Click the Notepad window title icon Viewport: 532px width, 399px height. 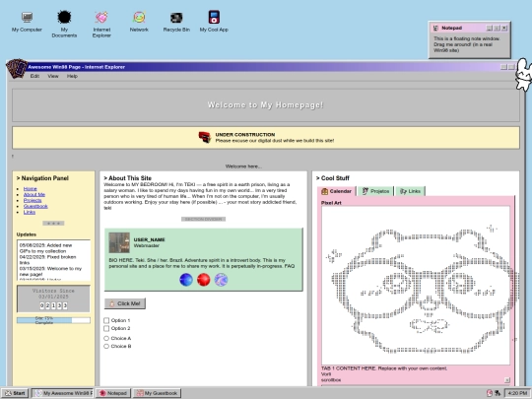[x=436, y=28]
